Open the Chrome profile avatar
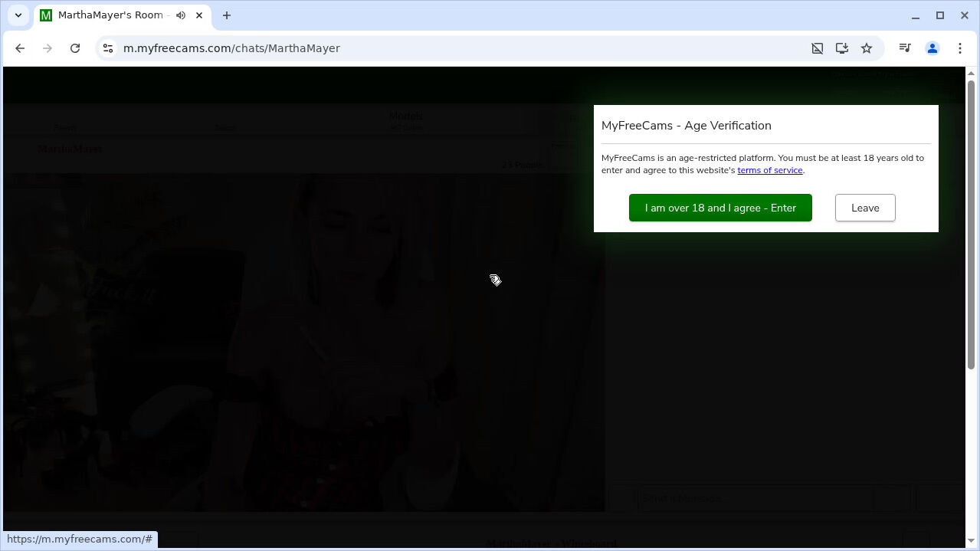 click(x=932, y=48)
